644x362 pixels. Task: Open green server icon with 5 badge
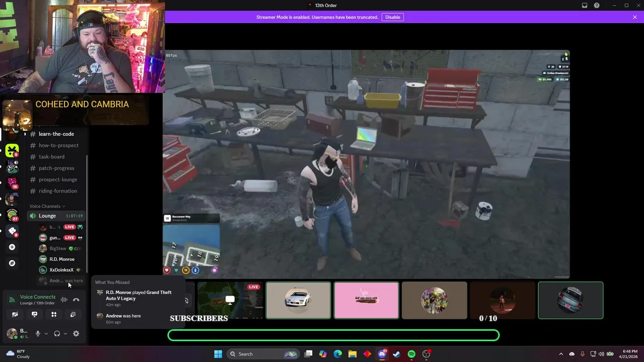pos(12,150)
